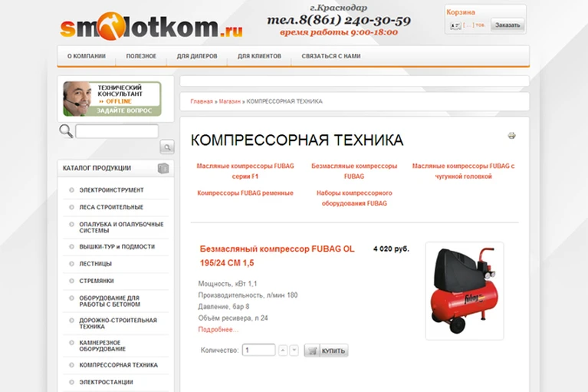Open the Электростанции catalog category

tap(106, 382)
